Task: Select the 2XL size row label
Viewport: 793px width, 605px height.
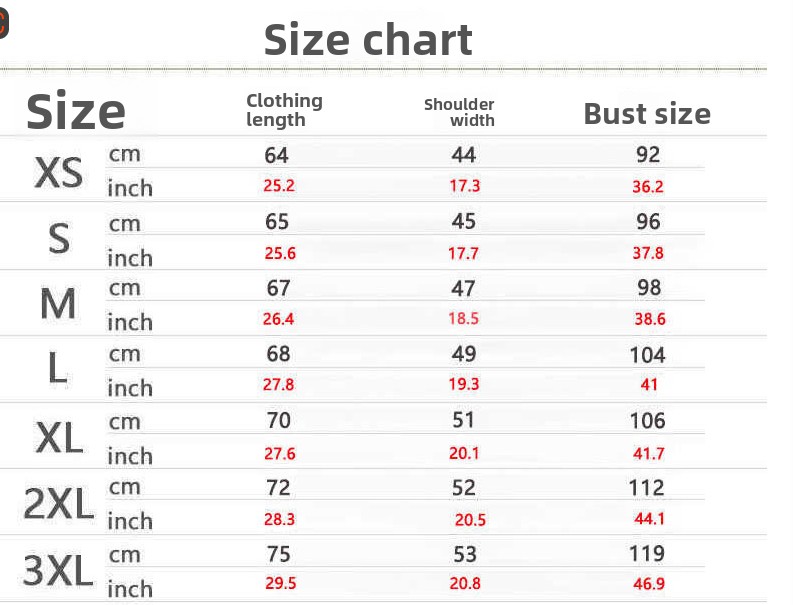Action: [x=58, y=505]
